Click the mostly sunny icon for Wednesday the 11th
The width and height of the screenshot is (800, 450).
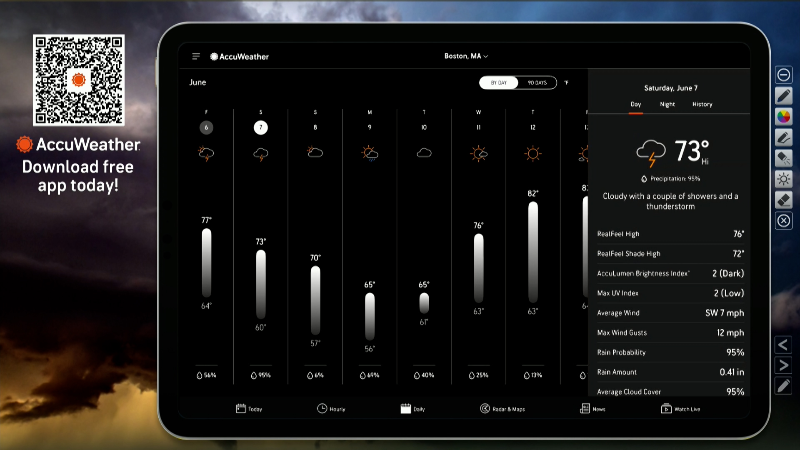[x=479, y=153]
